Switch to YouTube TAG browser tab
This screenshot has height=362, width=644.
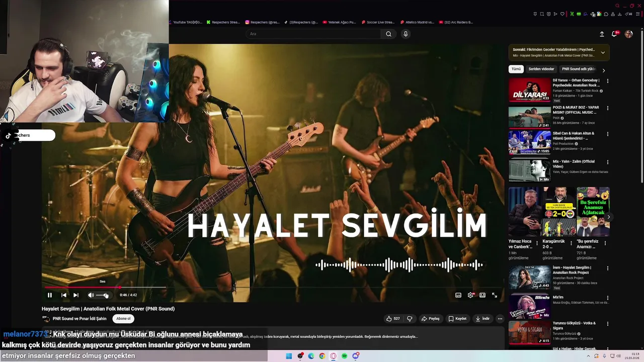point(187,22)
